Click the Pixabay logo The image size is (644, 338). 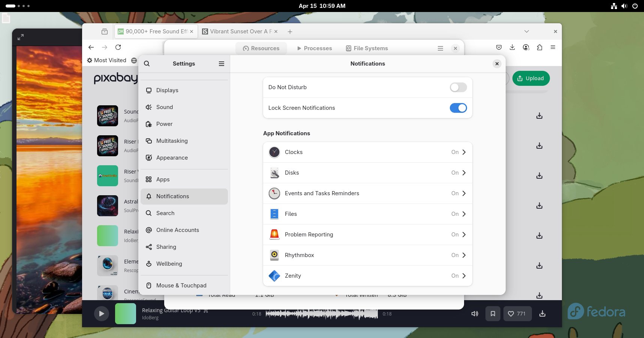[x=115, y=78]
